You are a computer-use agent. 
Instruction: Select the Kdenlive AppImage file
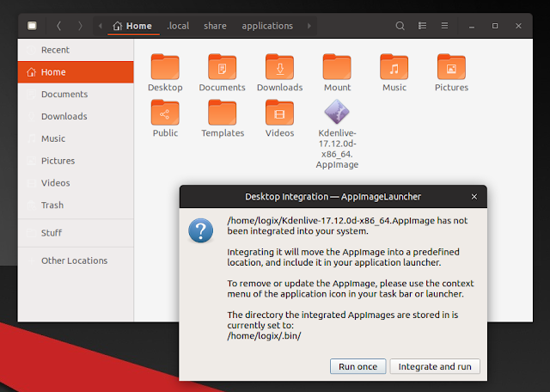(x=337, y=115)
